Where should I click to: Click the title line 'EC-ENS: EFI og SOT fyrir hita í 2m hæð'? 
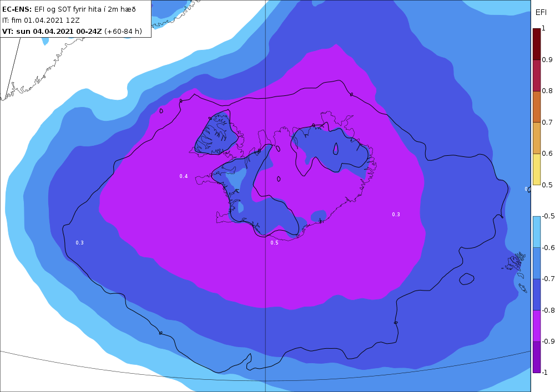(x=69, y=9)
